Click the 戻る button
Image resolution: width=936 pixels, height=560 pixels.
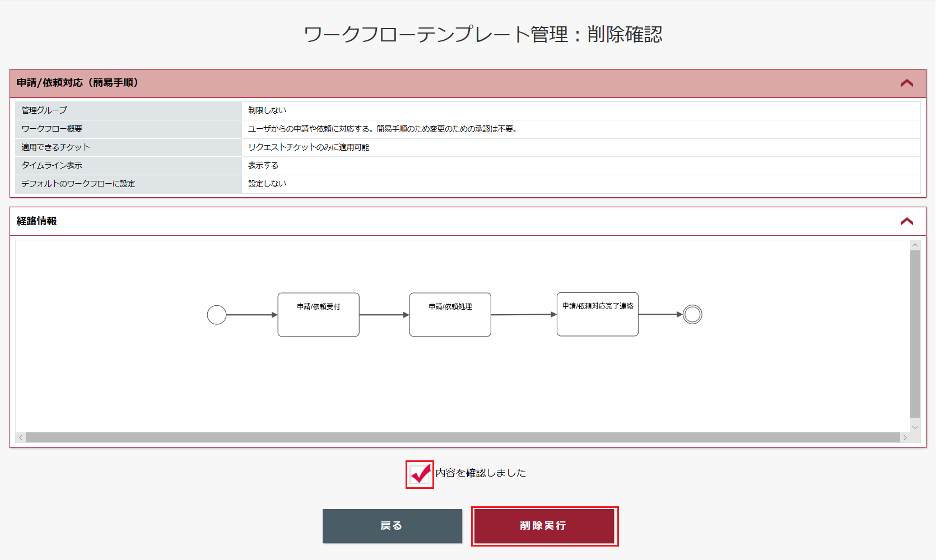[392, 526]
